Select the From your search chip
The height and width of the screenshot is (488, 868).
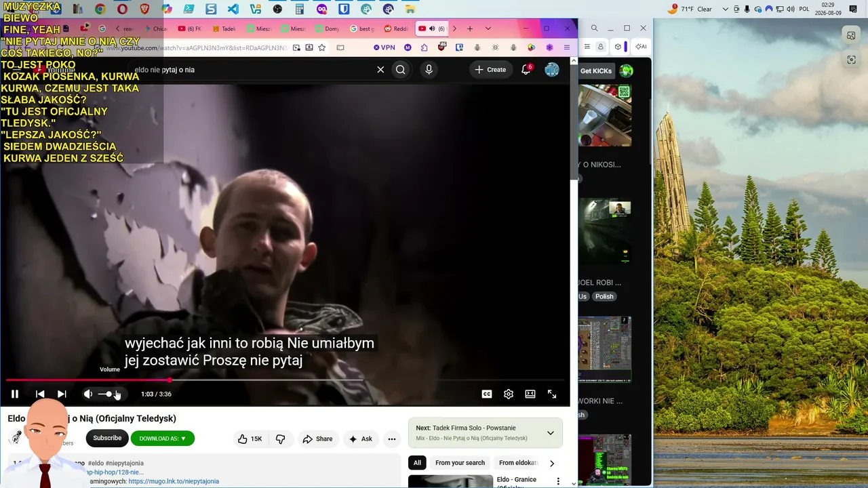click(460, 463)
